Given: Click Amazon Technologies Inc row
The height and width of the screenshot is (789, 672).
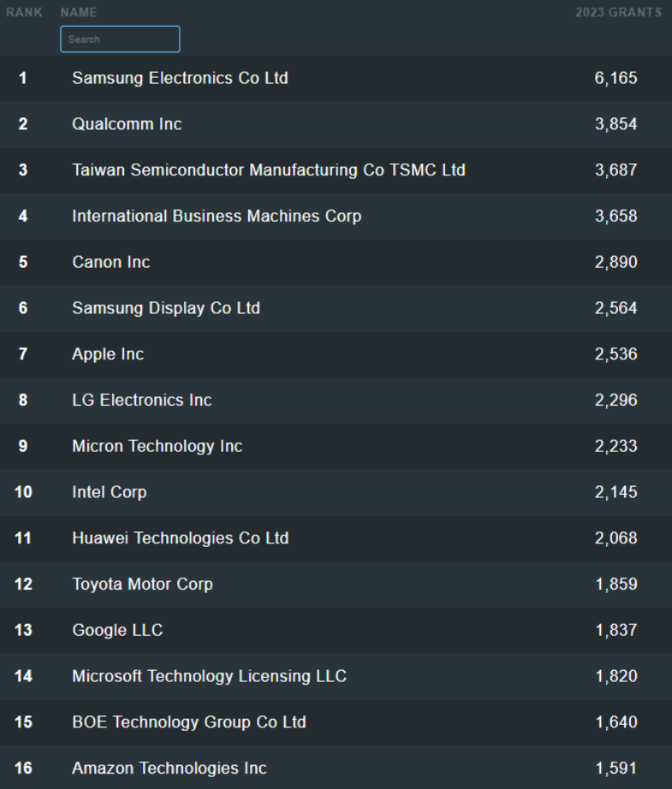Looking at the screenshot, I should click(x=169, y=768).
